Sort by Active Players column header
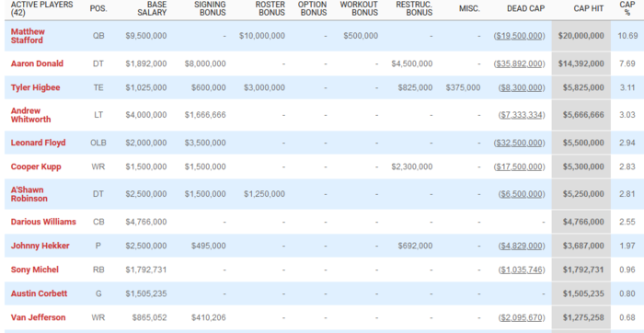The width and height of the screenshot is (644, 333). pyautogui.click(x=41, y=8)
